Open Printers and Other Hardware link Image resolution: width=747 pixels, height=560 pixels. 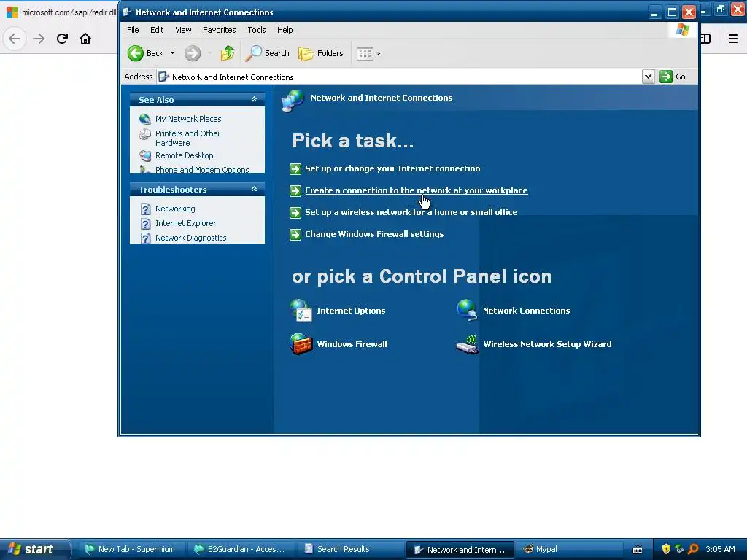click(x=187, y=138)
